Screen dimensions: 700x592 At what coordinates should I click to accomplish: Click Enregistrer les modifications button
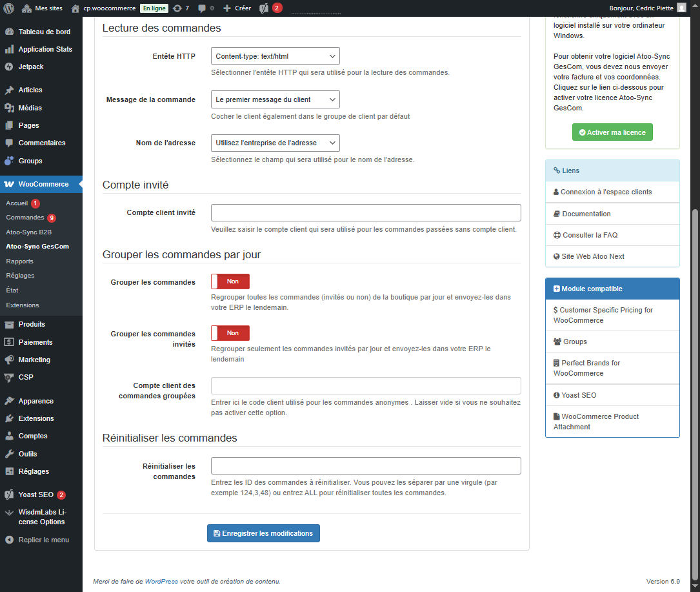(263, 533)
